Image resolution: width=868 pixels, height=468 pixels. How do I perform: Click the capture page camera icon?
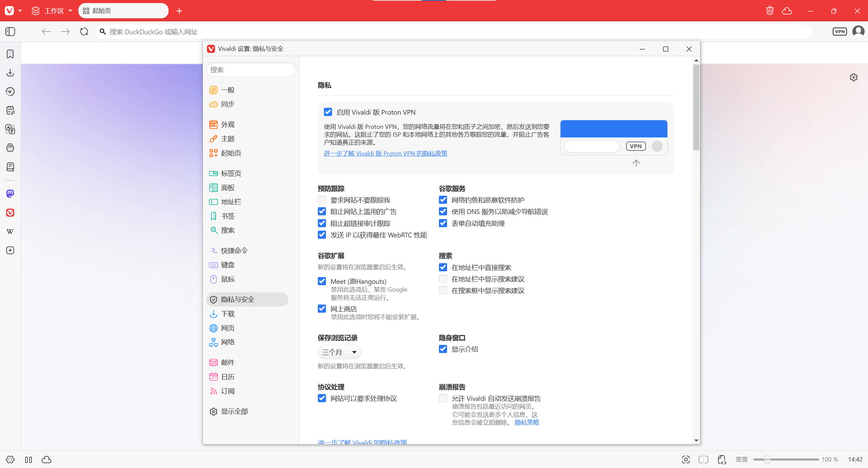[686, 460]
